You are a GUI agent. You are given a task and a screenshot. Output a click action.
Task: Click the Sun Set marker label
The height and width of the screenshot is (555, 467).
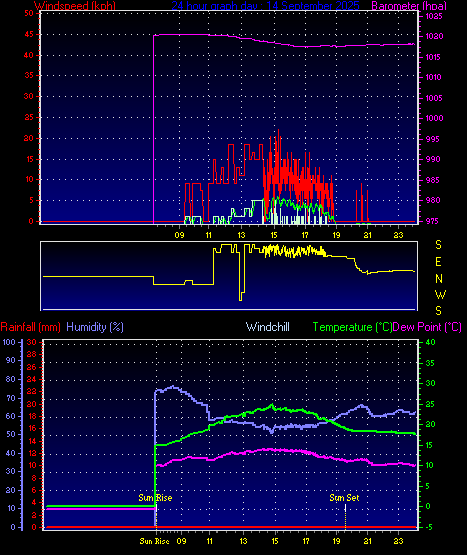pyautogui.click(x=344, y=498)
